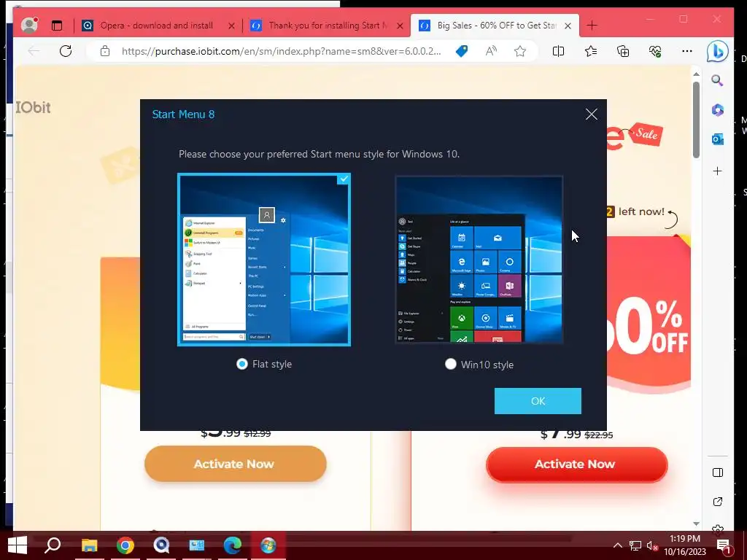Viewport: 747px width, 560px height.
Task: Open the shopping price tag icon
Action: tap(462, 51)
